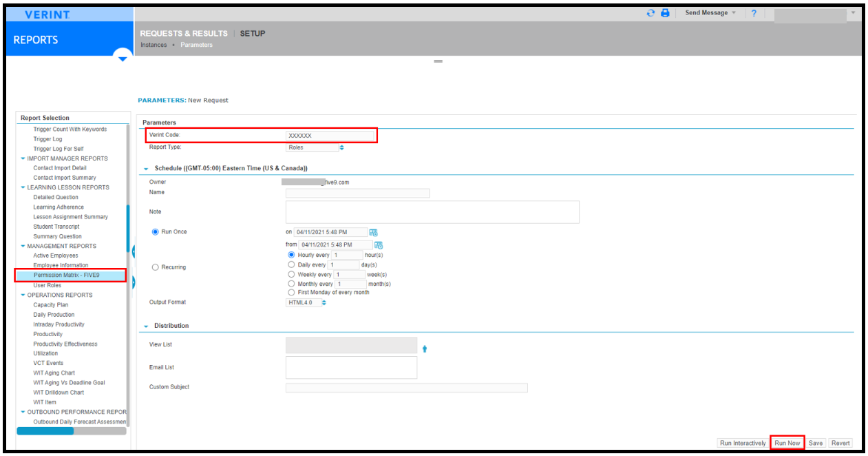Screen dimensions: 868x456
Task: Open the SETUP tab
Action: point(253,34)
